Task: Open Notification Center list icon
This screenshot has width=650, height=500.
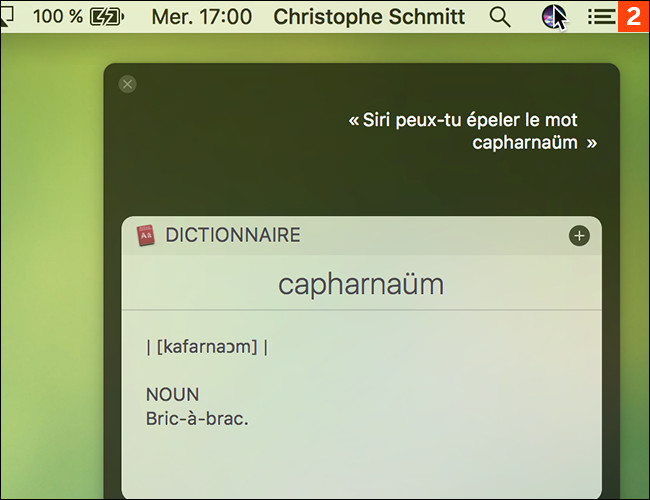Action: pyautogui.click(x=600, y=16)
